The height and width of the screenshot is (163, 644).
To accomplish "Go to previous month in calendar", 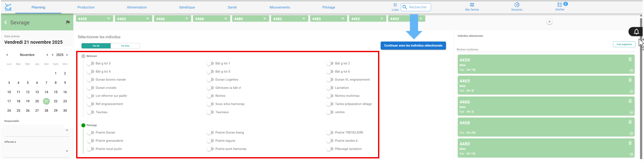I will [x=7, y=55].
